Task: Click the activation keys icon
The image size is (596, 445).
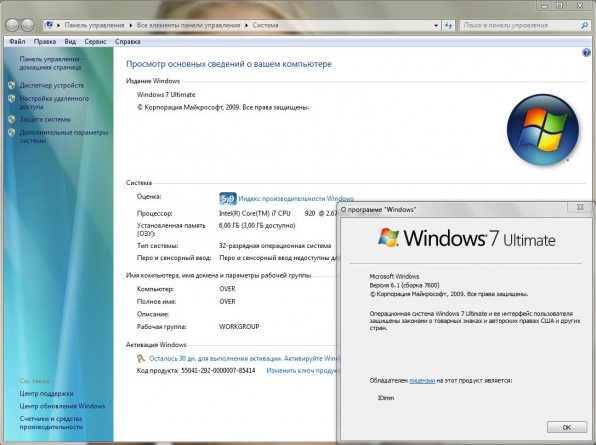Action: 141,358
